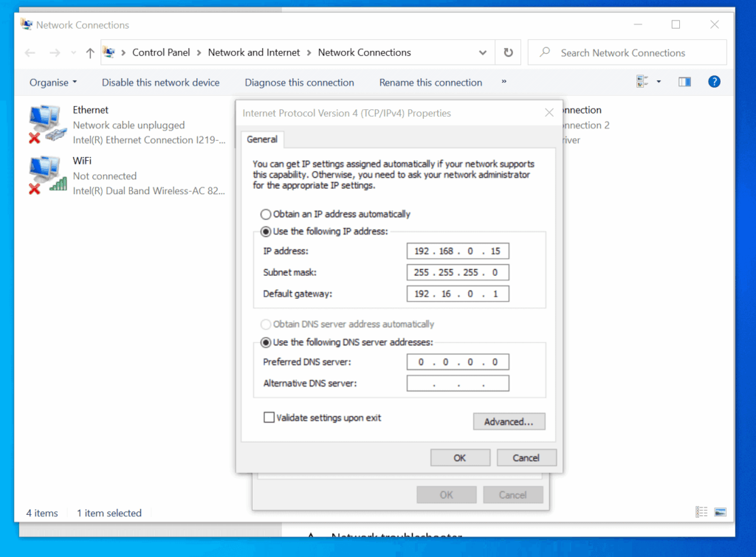
Task: Select Obtain DNS server address automatically
Action: click(347, 325)
